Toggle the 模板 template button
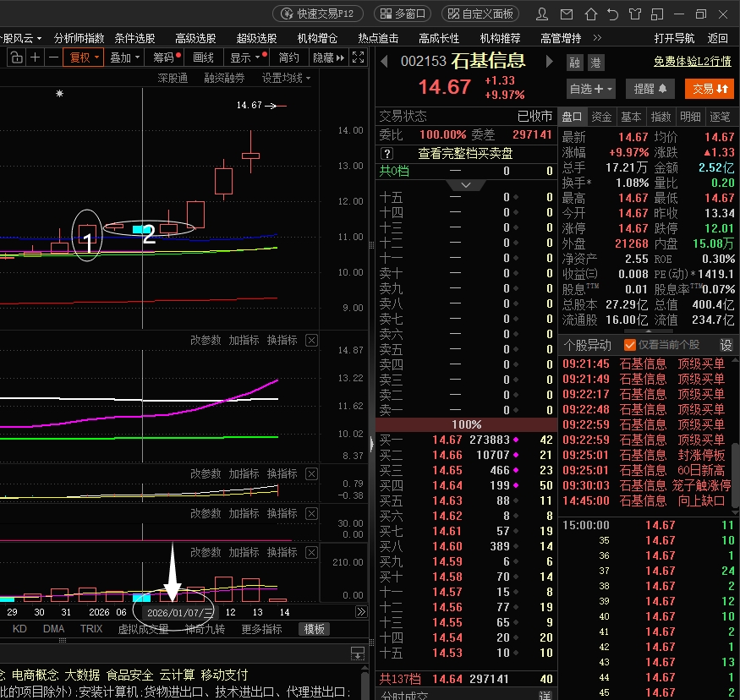 (x=314, y=629)
